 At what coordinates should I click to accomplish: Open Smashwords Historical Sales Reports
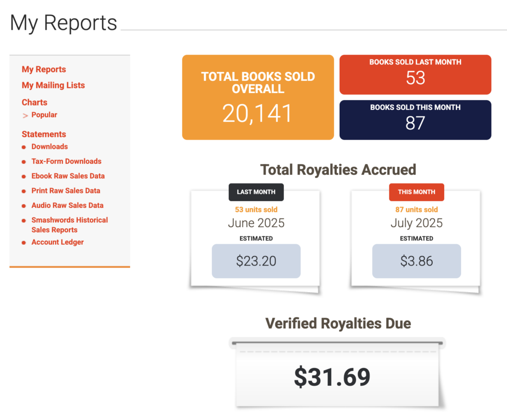[69, 225]
